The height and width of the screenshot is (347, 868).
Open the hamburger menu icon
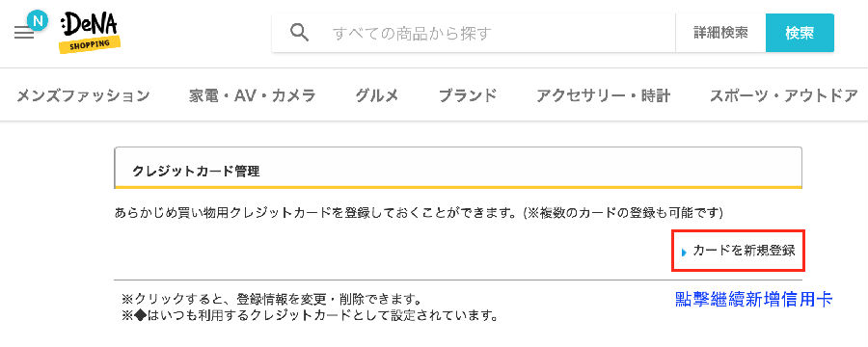24,33
